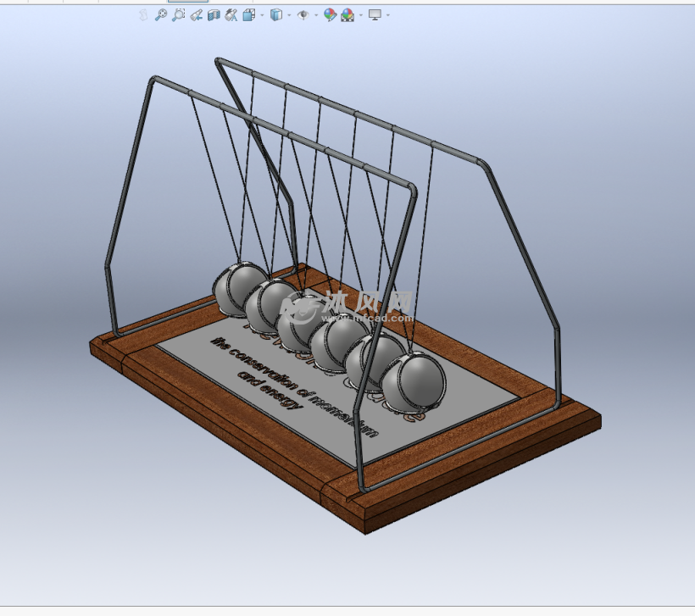Open the Apply Scene dropdown arrow

tap(360, 15)
